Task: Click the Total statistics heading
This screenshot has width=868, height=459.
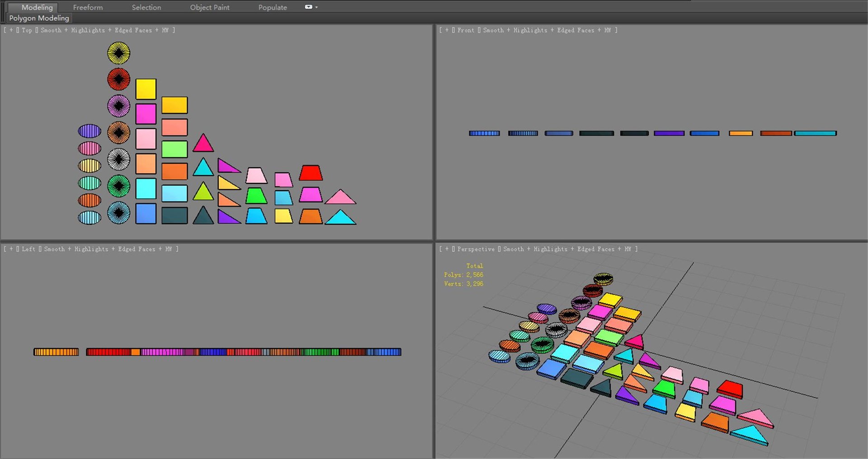Action: pyautogui.click(x=475, y=266)
